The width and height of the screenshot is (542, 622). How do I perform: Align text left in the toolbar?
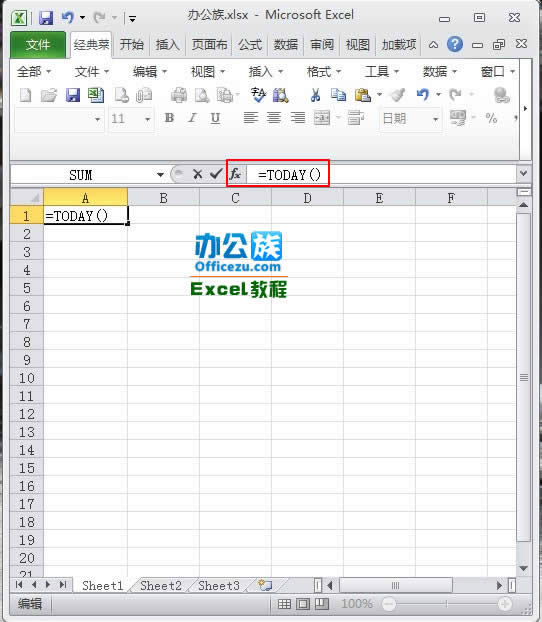[x=250, y=118]
